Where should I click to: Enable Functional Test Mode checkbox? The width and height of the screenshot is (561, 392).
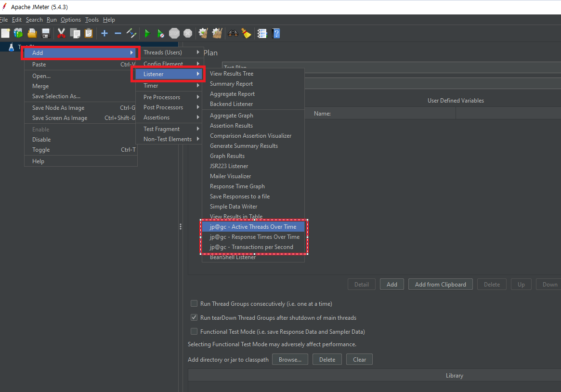click(x=194, y=331)
